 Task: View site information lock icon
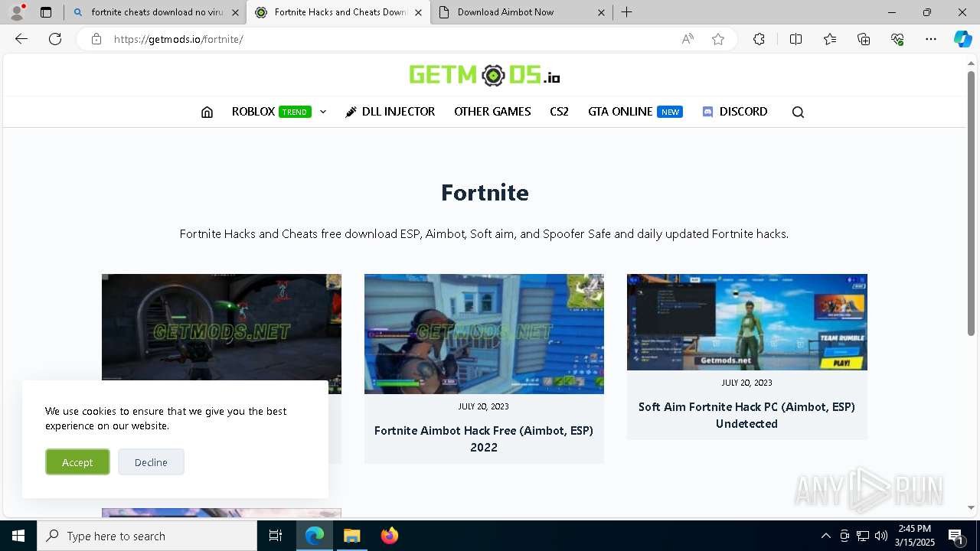pos(96,39)
